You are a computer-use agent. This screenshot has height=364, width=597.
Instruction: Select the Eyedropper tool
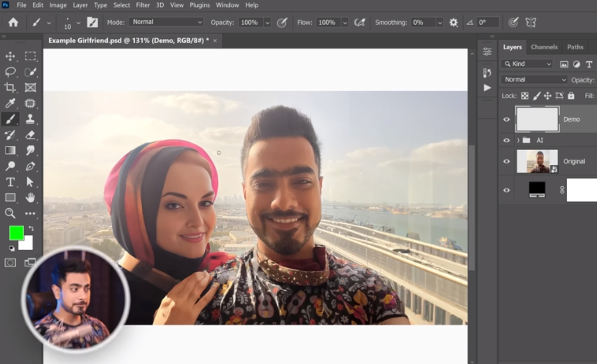10,103
